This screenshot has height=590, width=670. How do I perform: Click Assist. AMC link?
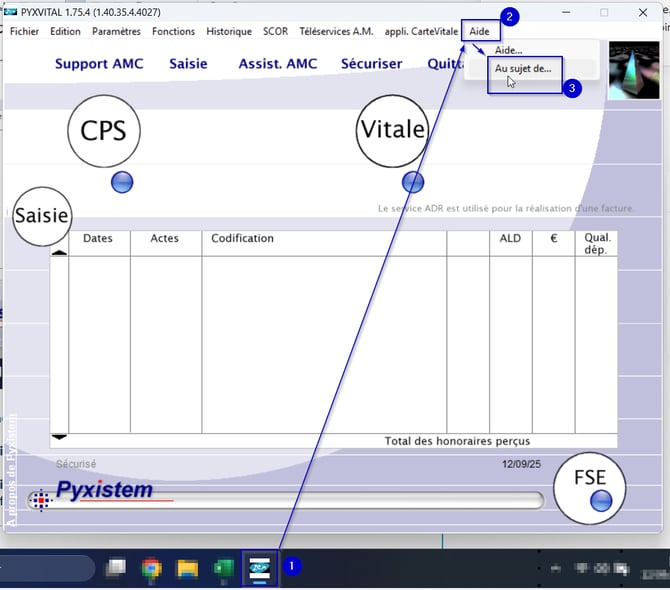pyautogui.click(x=278, y=64)
